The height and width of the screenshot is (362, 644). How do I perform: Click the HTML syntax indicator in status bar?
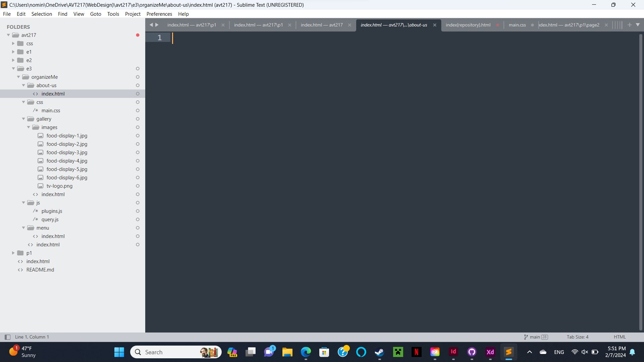620,337
